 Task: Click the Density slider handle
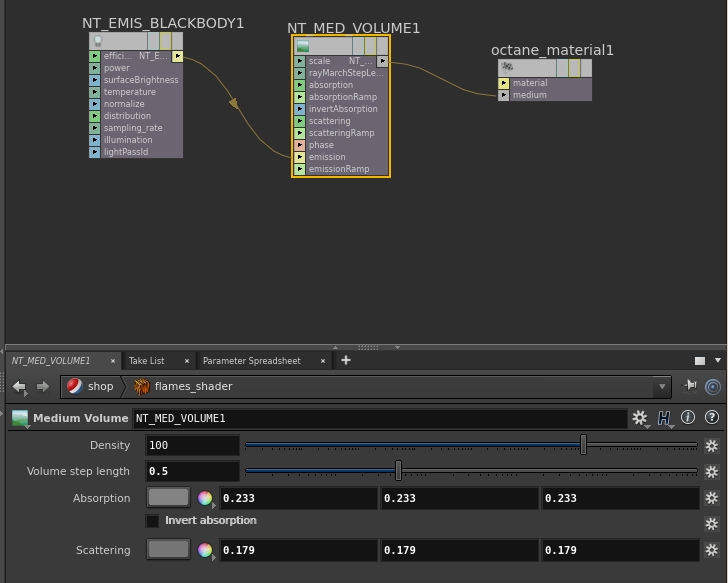pyautogui.click(x=584, y=445)
